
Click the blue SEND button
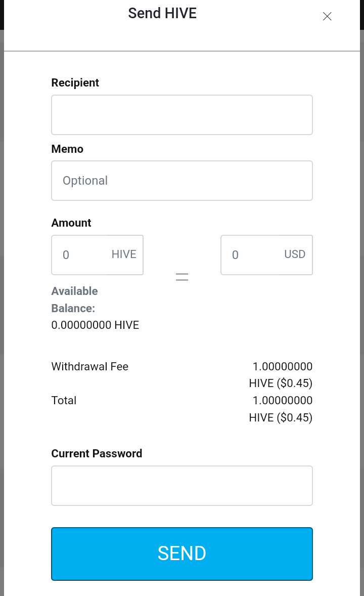[182, 554]
